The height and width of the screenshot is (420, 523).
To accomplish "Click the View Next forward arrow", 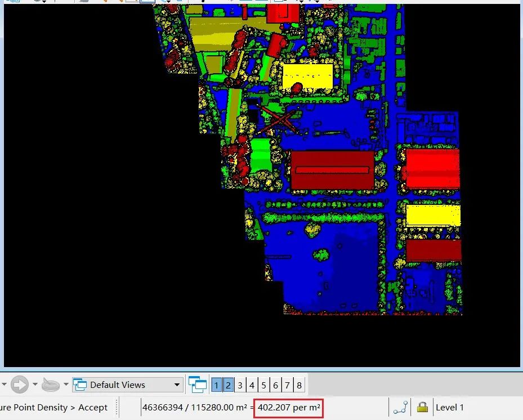I will [19, 385].
